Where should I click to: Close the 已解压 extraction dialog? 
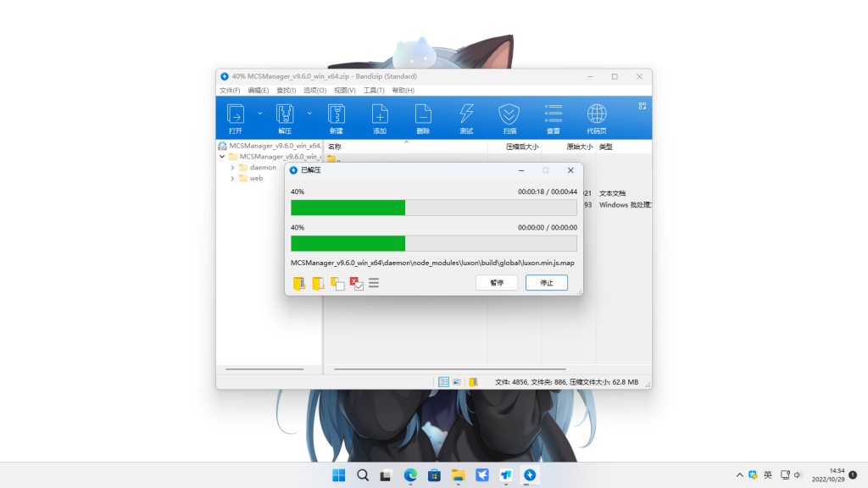pyautogui.click(x=570, y=170)
